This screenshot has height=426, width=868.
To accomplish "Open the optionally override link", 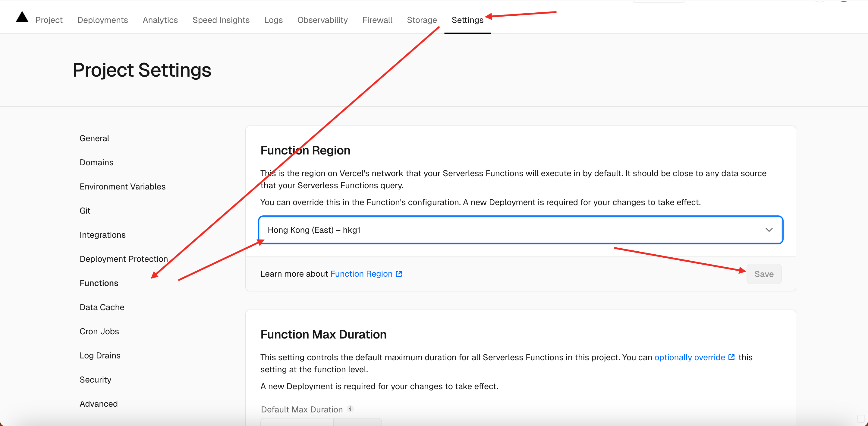I will tap(689, 357).
